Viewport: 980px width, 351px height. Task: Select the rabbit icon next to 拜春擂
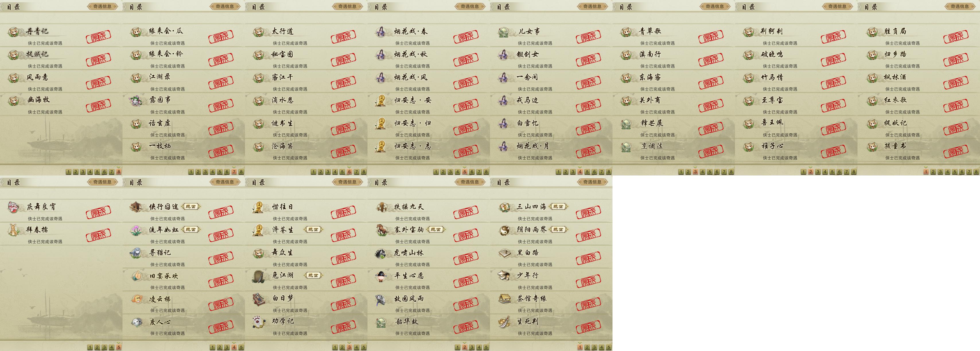coord(14,230)
